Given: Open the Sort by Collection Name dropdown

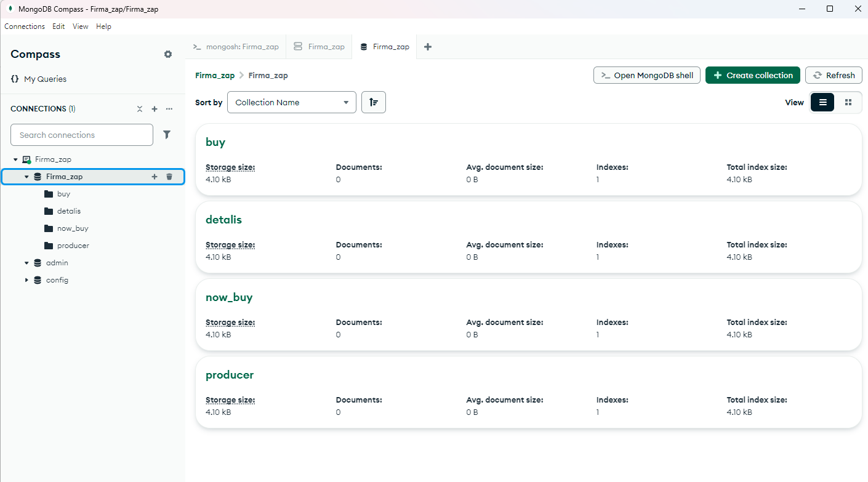Looking at the screenshot, I should pyautogui.click(x=292, y=102).
